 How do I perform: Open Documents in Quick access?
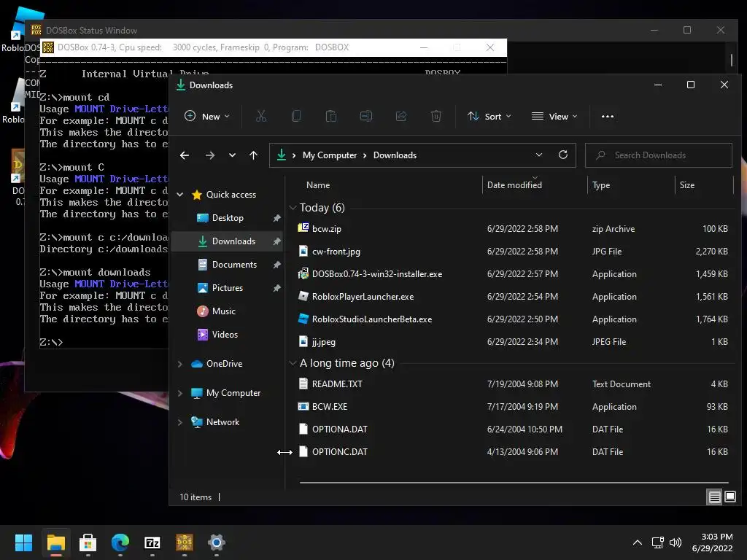pos(234,264)
